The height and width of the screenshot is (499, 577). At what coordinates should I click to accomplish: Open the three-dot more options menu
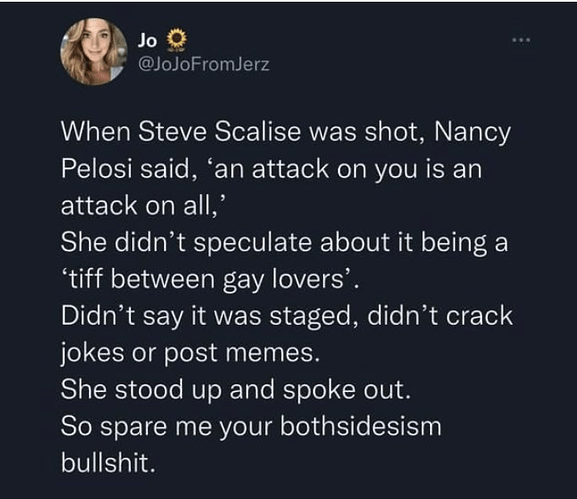(x=521, y=39)
